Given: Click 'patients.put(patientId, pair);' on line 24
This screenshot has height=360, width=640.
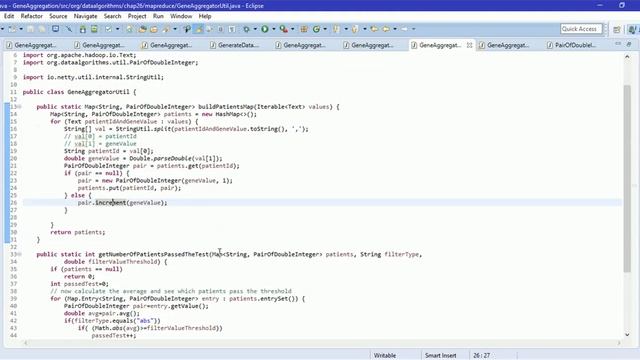Looking at the screenshot, I should tap(129, 188).
